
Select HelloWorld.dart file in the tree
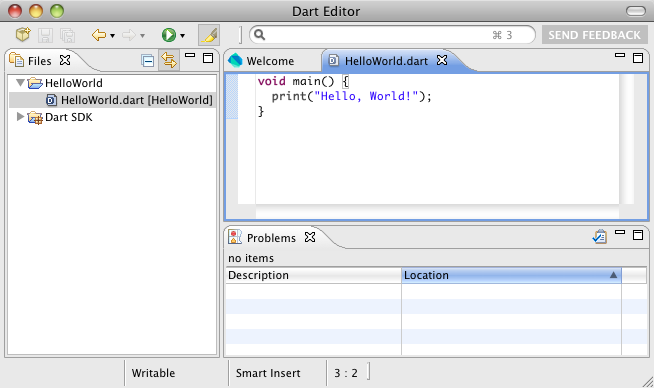point(130,100)
